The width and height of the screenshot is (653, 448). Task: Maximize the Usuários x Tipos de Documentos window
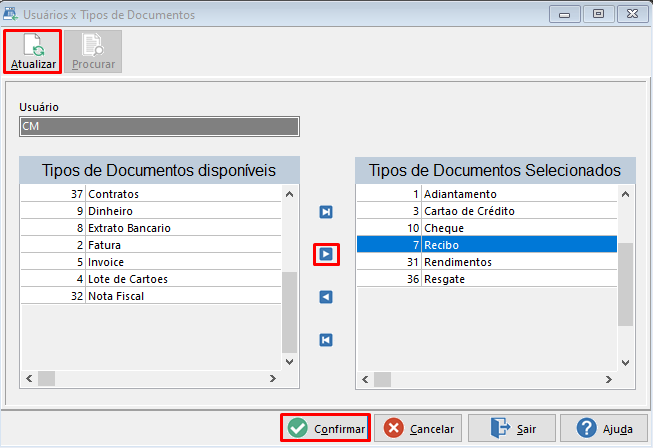coord(598,15)
